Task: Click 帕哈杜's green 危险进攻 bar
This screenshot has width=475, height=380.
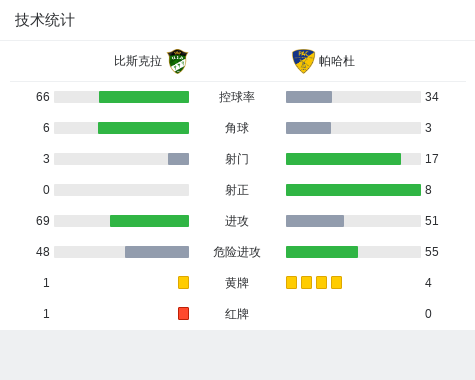Action: (322, 252)
